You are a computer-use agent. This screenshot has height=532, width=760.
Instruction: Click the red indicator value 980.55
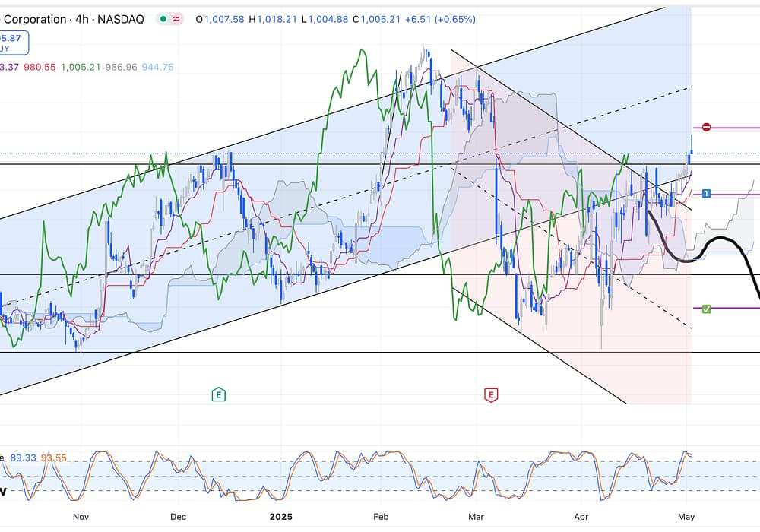(x=40, y=67)
